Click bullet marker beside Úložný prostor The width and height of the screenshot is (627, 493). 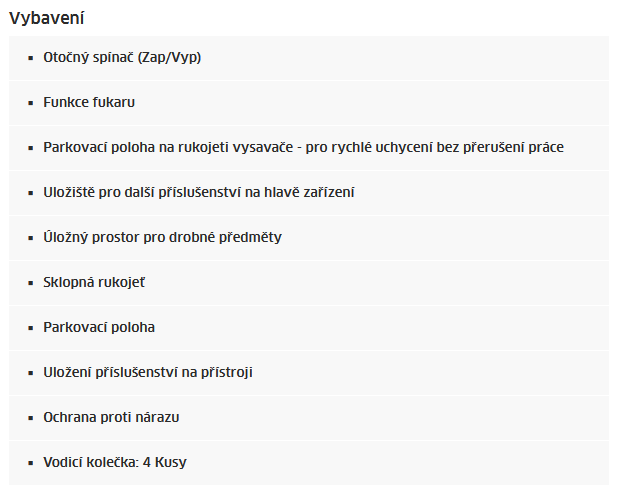pyautogui.click(x=31, y=238)
